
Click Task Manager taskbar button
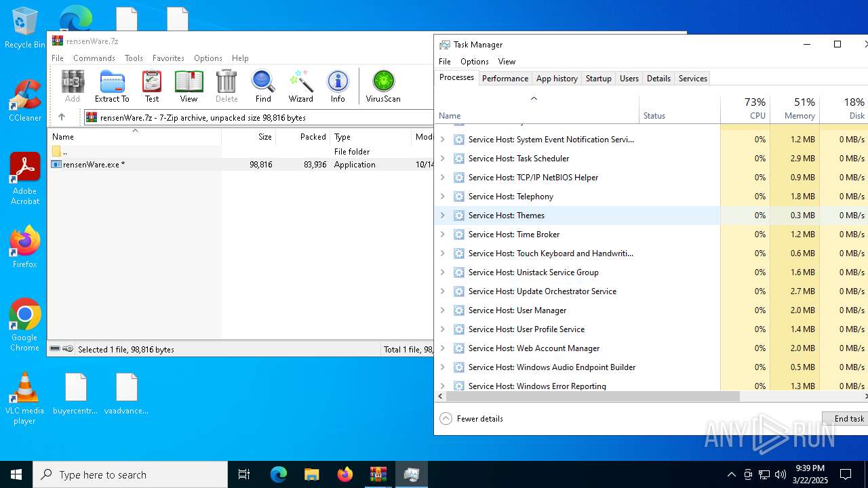click(x=412, y=474)
